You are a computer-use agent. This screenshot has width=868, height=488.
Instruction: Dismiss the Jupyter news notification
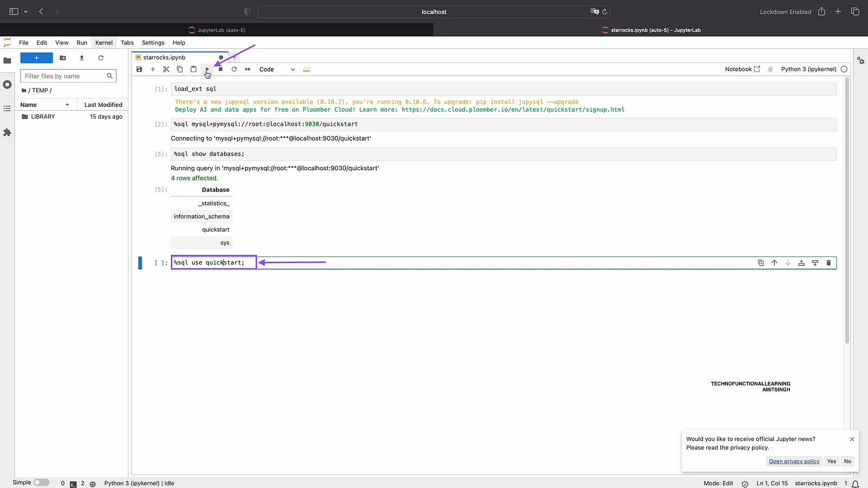point(852,439)
